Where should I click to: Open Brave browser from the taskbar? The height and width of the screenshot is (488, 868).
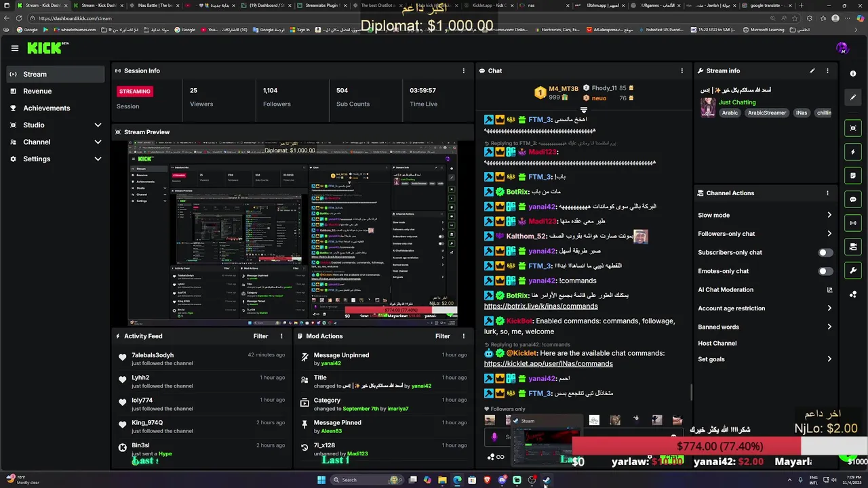pos(487,480)
